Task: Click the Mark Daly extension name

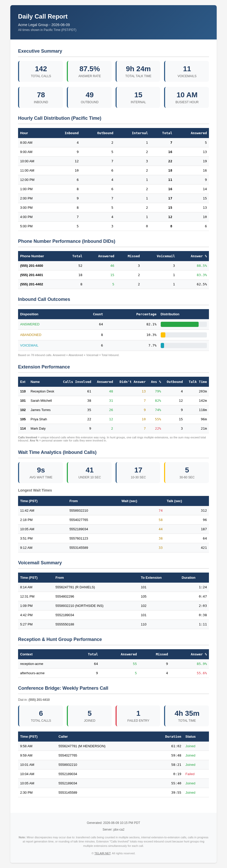Action: pyautogui.click(x=38, y=428)
